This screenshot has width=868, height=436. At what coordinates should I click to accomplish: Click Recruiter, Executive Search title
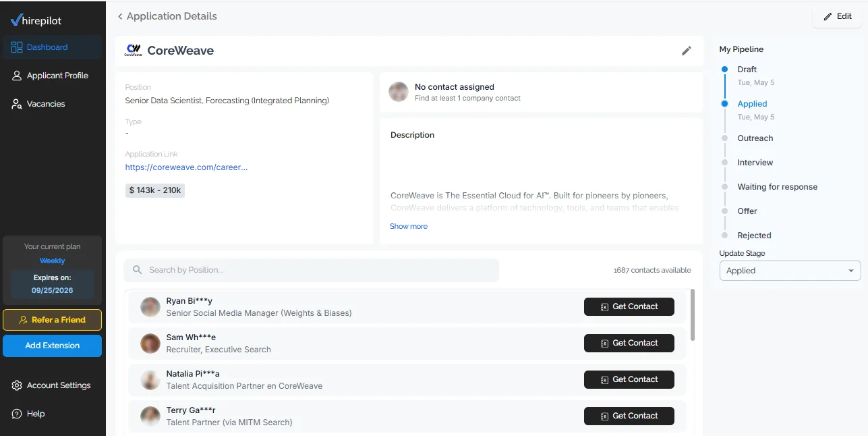(x=219, y=350)
